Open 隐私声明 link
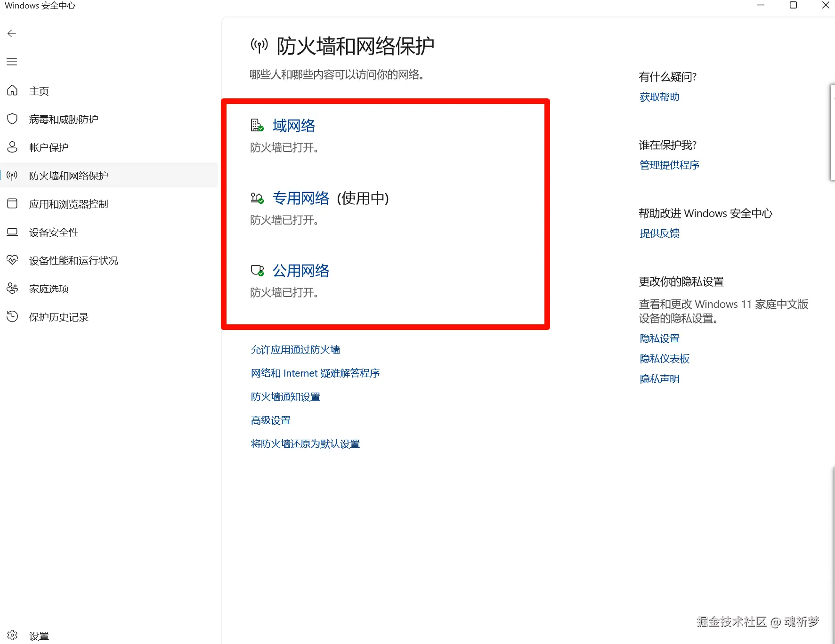This screenshot has height=644, width=835. (659, 379)
